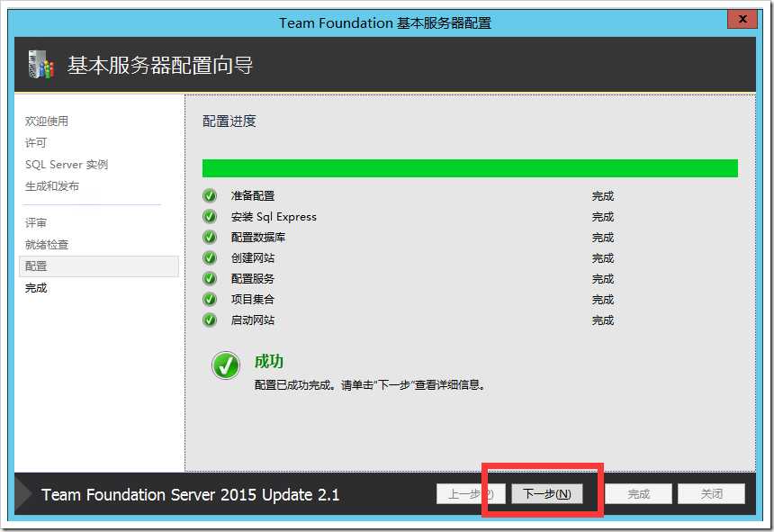Click the 创建网站 task label
The height and width of the screenshot is (532, 774).
253,258
